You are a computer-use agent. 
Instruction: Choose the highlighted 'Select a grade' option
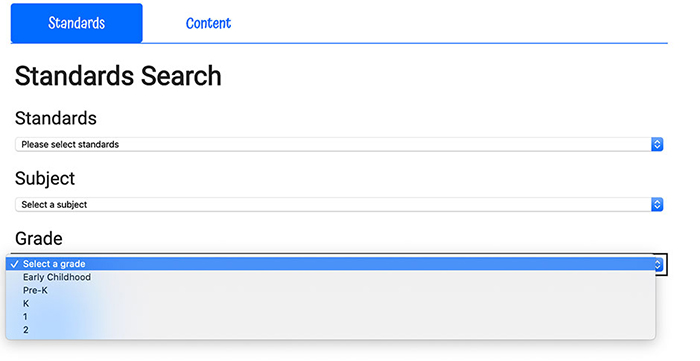[x=330, y=264]
